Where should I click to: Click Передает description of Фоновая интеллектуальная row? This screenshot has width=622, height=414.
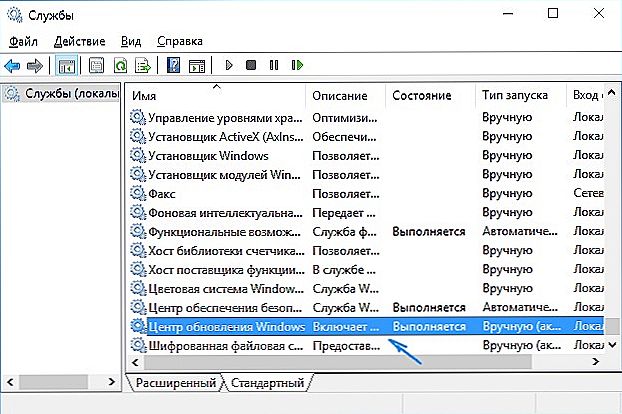344,213
